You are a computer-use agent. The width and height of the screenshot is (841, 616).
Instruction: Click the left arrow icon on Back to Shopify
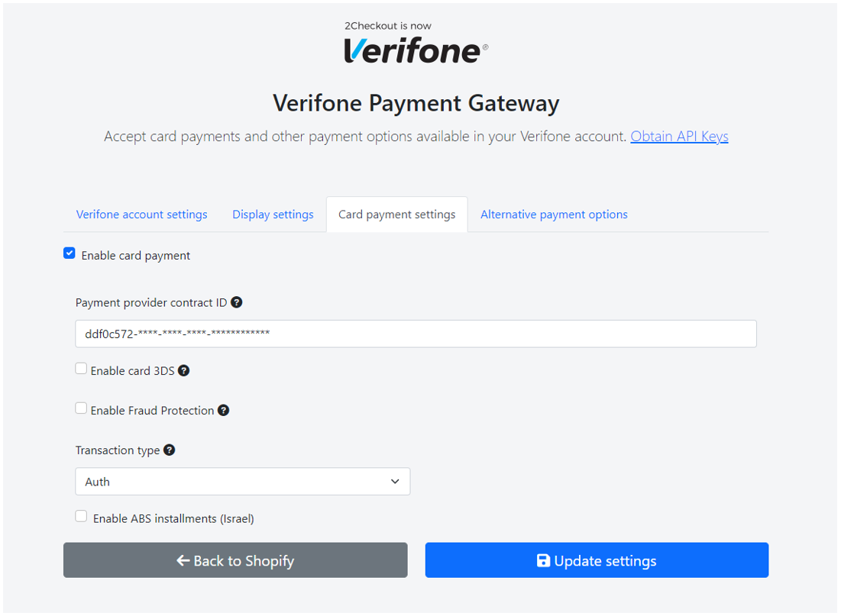[x=183, y=561]
